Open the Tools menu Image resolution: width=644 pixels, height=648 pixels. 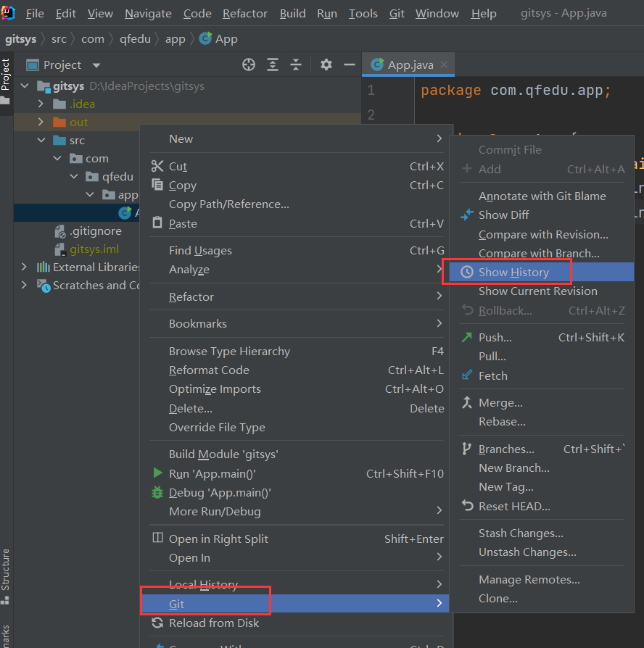(x=363, y=13)
